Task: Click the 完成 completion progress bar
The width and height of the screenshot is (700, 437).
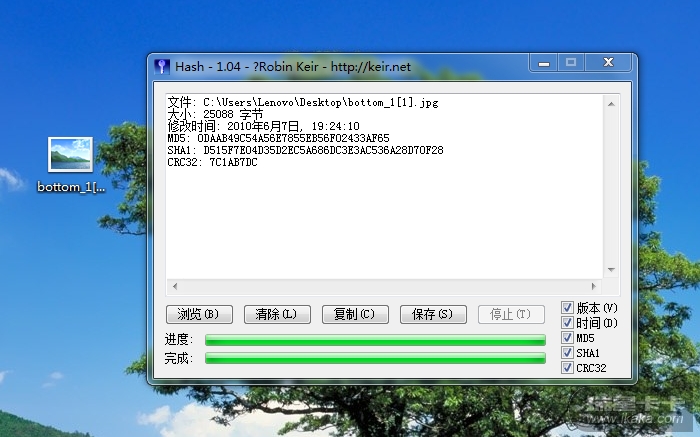Action: coord(375,358)
